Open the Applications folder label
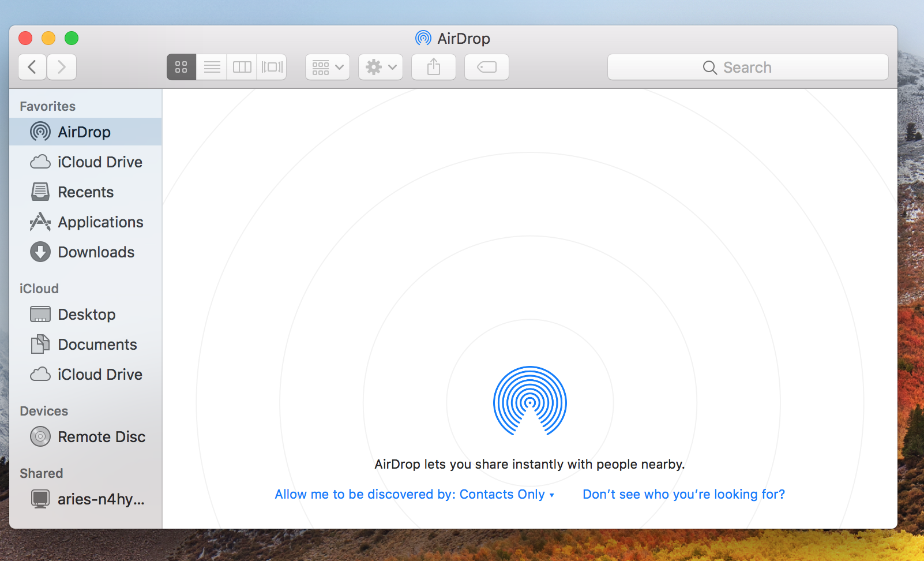This screenshot has width=924, height=561. pos(100,222)
